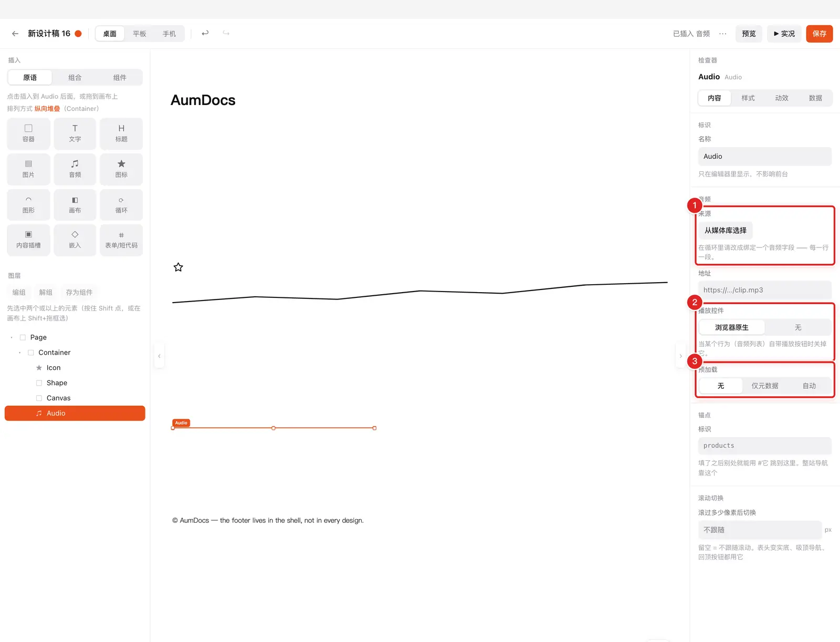The height and width of the screenshot is (642, 840).
Task: Start 实况 live mode
Action: click(784, 34)
